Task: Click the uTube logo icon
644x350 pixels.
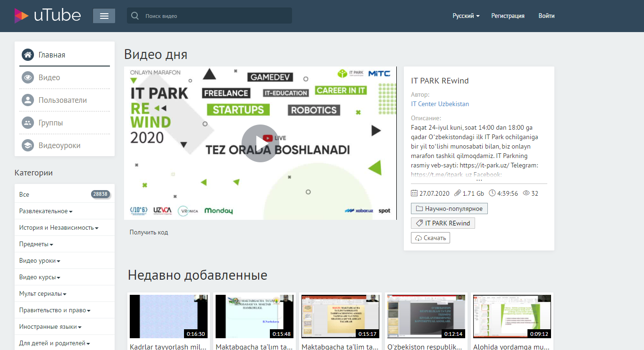Action: pos(21,16)
